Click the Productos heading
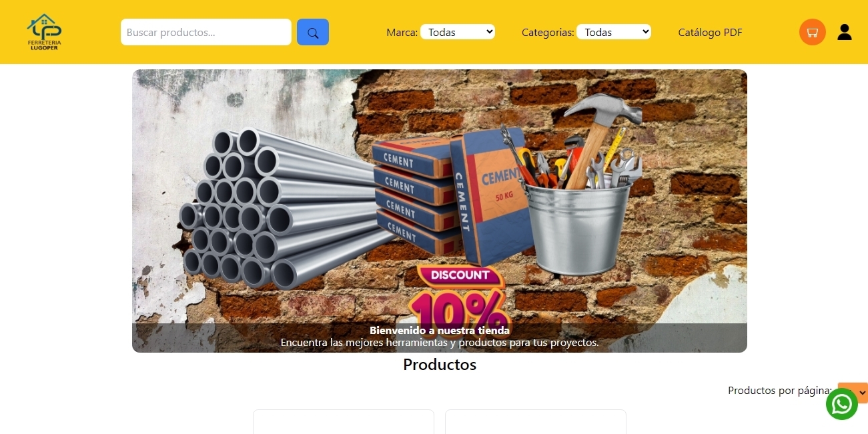 click(x=440, y=365)
